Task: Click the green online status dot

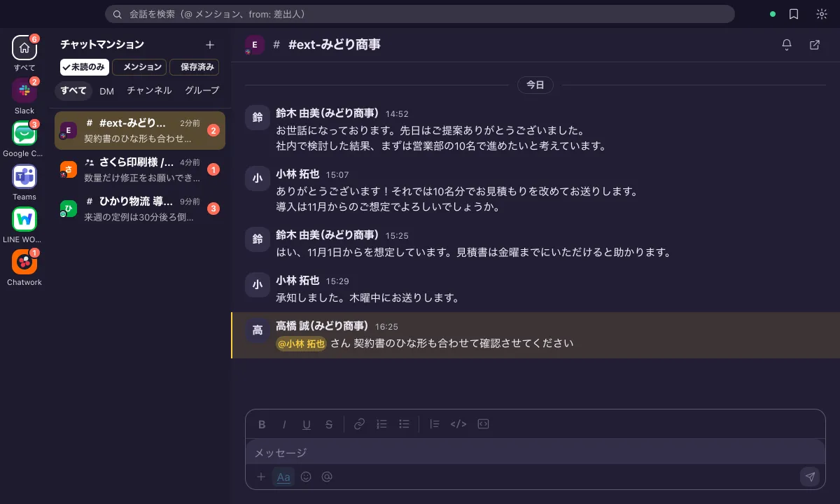Action: pyautogui.click(x=773, y=14)
